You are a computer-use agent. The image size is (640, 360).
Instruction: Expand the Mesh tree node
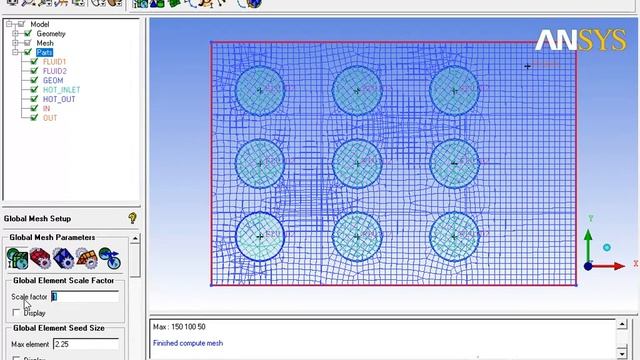(x=15, y=43)
